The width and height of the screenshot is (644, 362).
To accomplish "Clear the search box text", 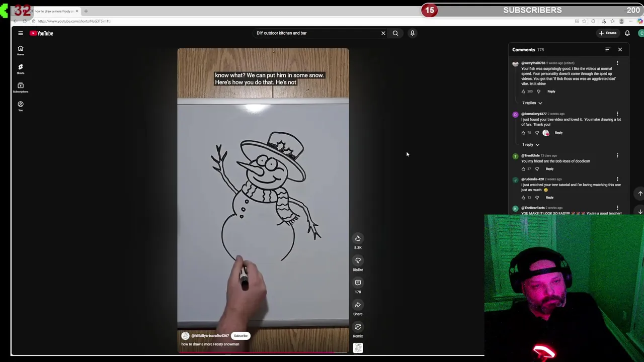I will tap(383, 33).
